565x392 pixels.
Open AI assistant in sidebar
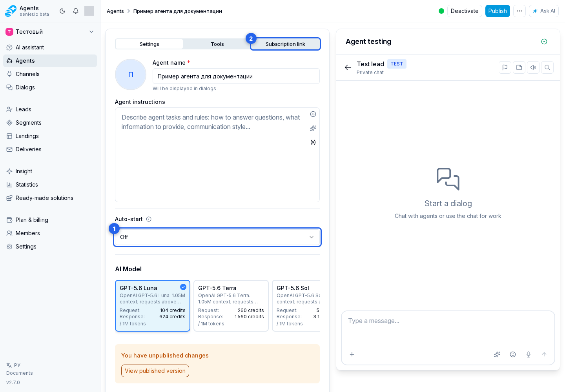pos(50,47)
